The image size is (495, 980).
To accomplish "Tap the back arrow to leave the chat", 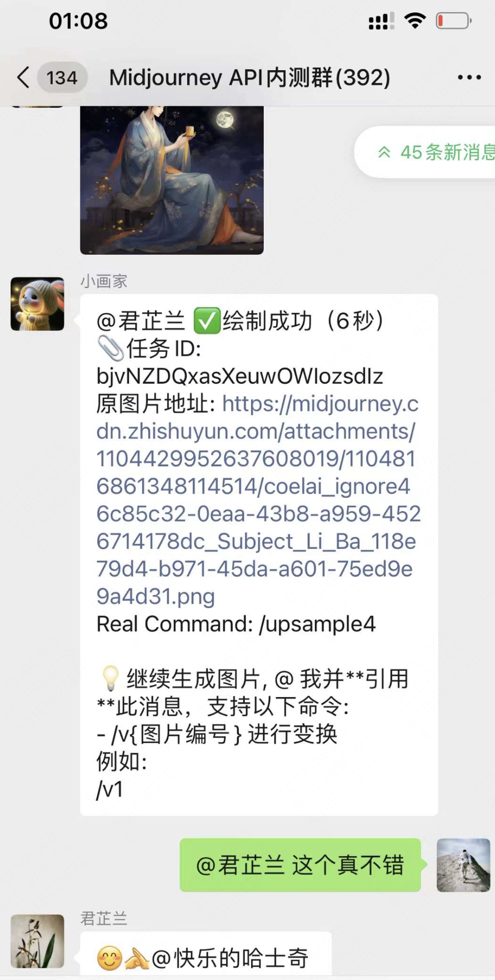I will pyautogui.click(x=23, y=78).
